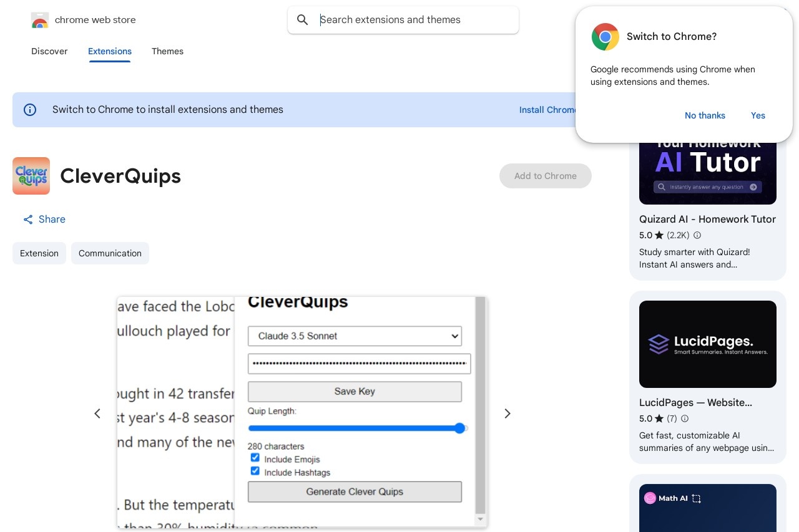The height and width of the screenshot is (532, 799).
Task: Click the Chrome Web Store logo
Action: [40, 20]
